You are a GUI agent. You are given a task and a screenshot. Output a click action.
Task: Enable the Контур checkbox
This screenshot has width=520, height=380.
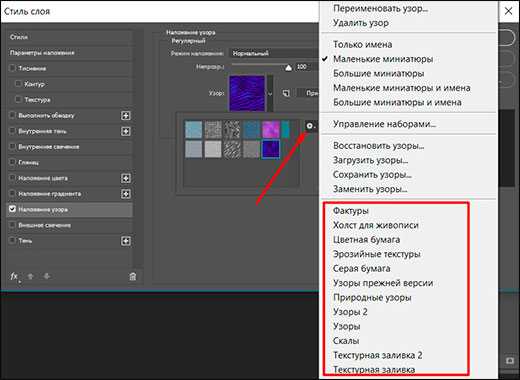[x=18, y=84]
